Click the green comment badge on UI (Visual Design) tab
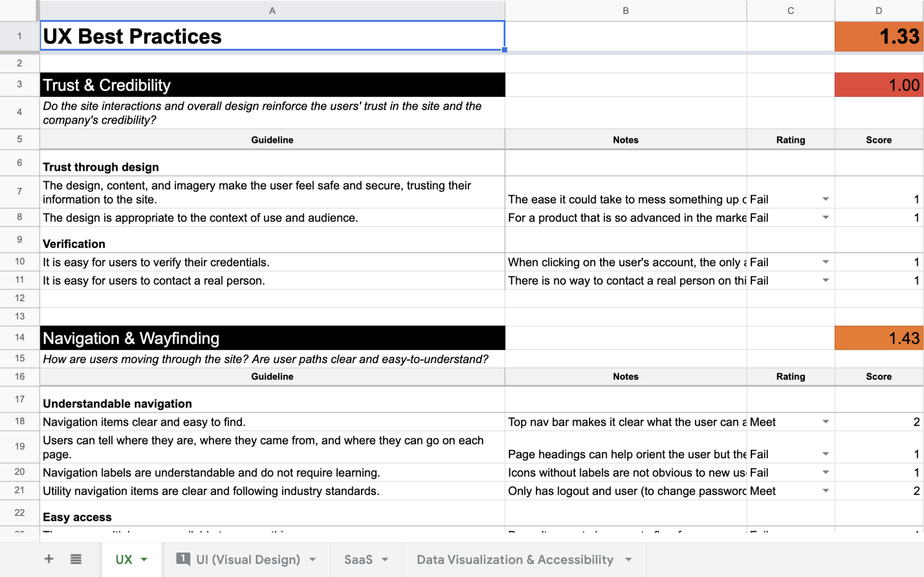The image size is (924, 577). point(182,558)
